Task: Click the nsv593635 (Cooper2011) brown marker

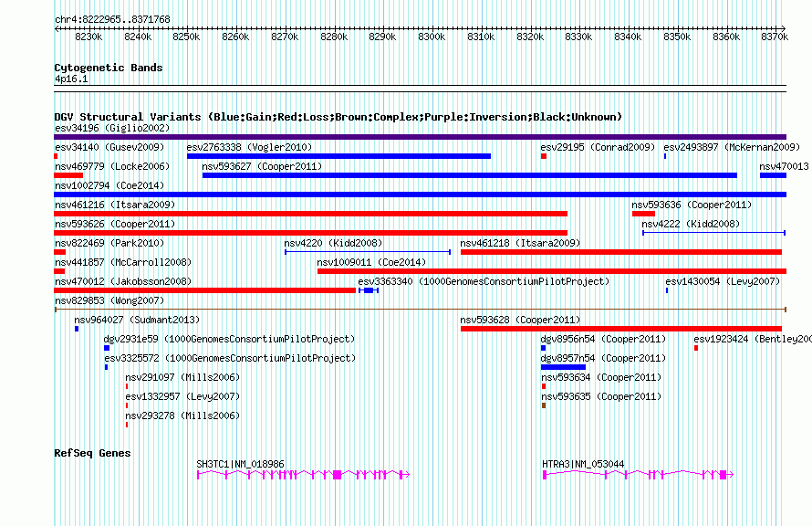Action: tap(544, 405)
